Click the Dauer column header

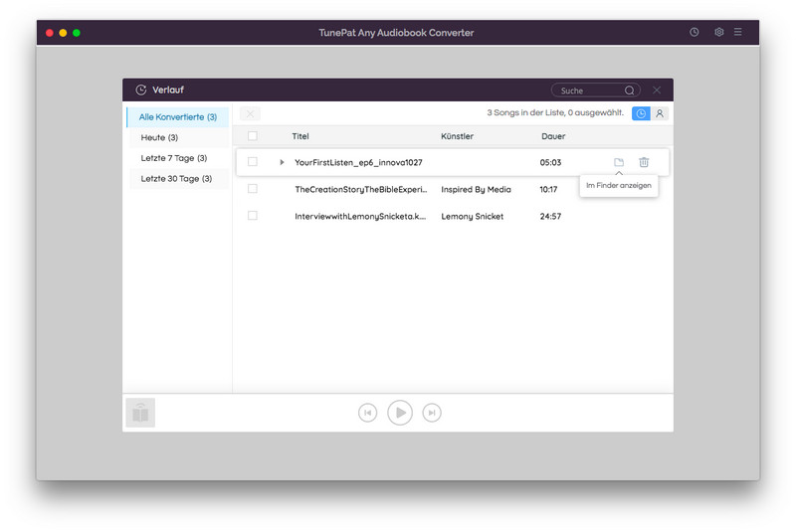coord(553,136)
